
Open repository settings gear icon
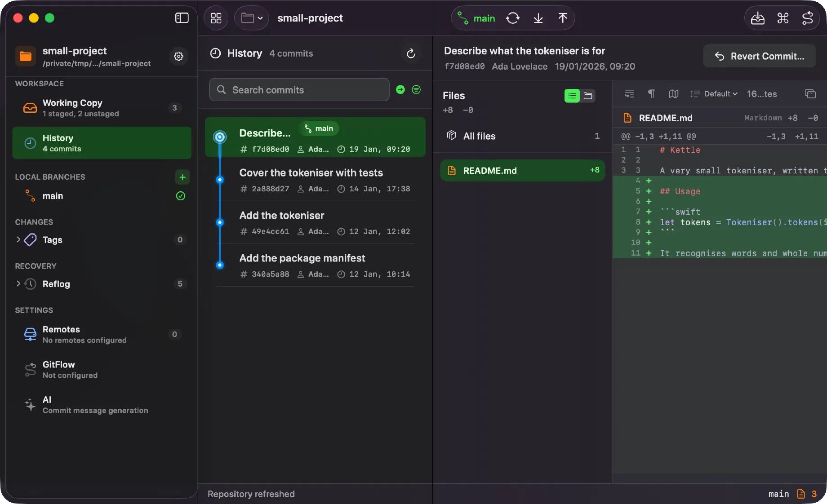pos(178,56)
